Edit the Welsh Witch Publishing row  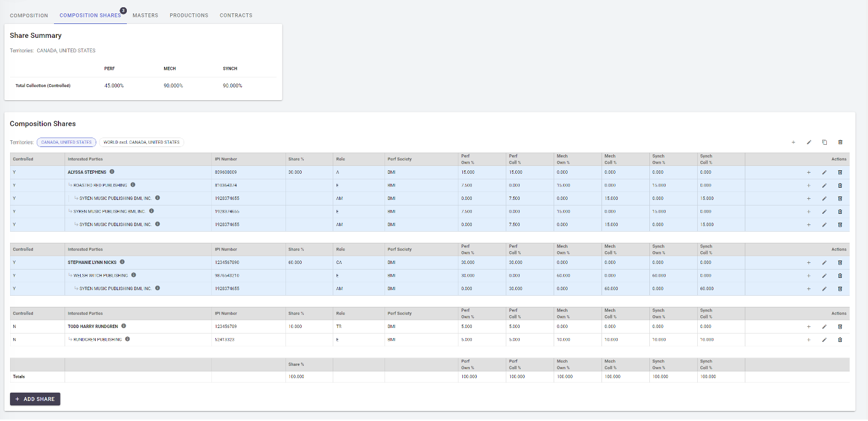coord(825,276)
